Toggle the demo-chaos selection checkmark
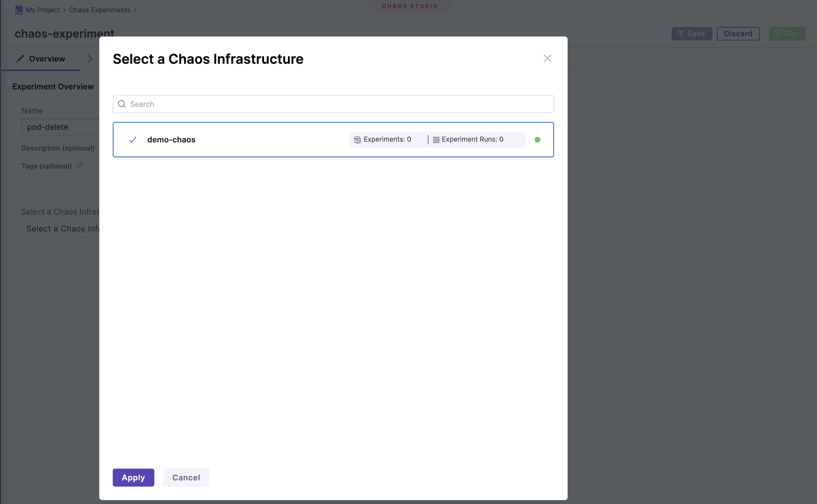This screenshot has width=817, height=504. pos(132,140)
